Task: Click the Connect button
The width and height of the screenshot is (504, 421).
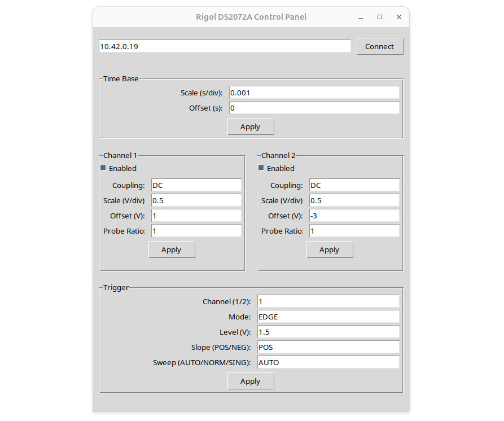Action: (380, 47)
